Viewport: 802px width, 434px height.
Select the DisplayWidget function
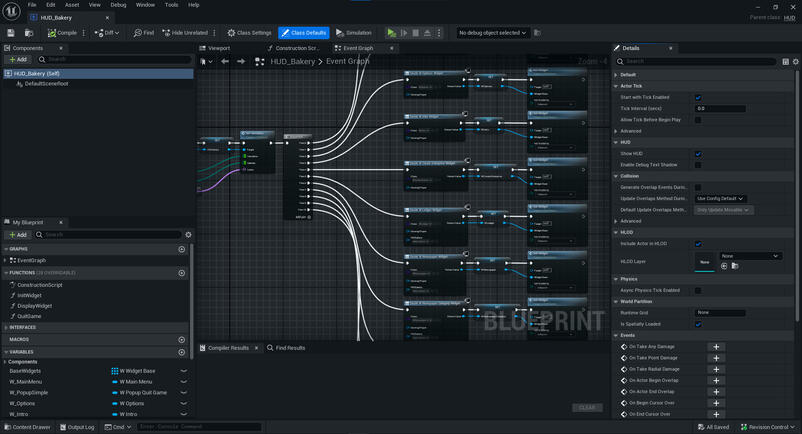click(34, 306)
